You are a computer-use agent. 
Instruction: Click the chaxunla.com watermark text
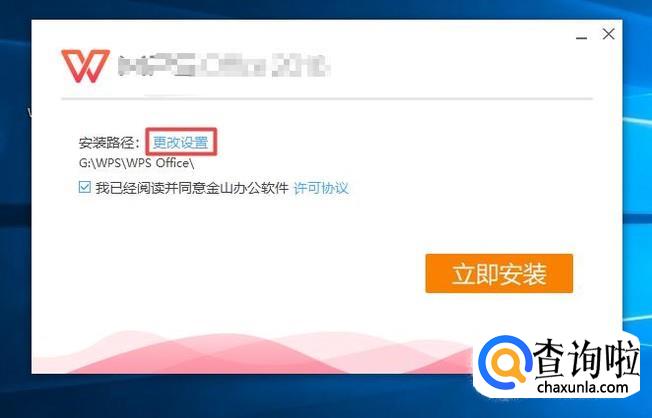(x=582, y=388)
